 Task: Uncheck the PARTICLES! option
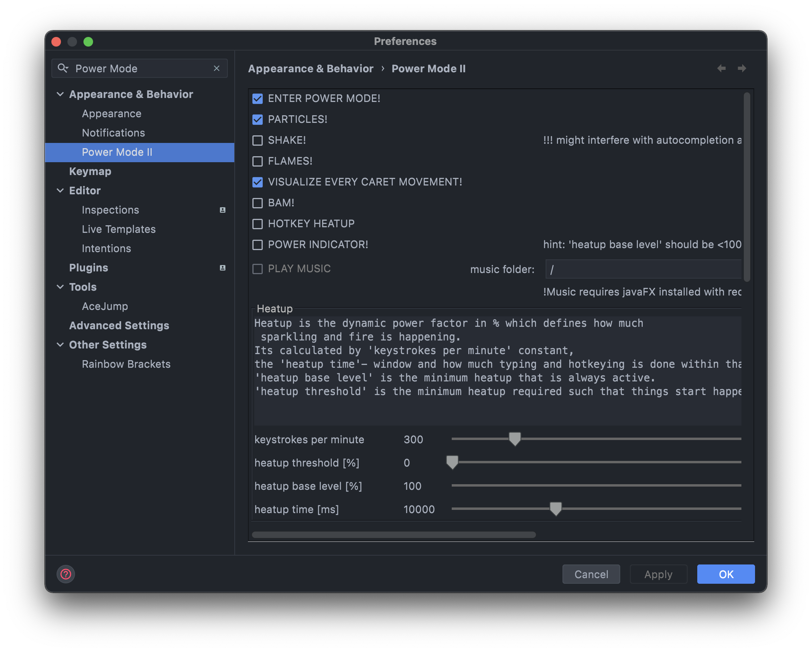click(x=258, y=120)
